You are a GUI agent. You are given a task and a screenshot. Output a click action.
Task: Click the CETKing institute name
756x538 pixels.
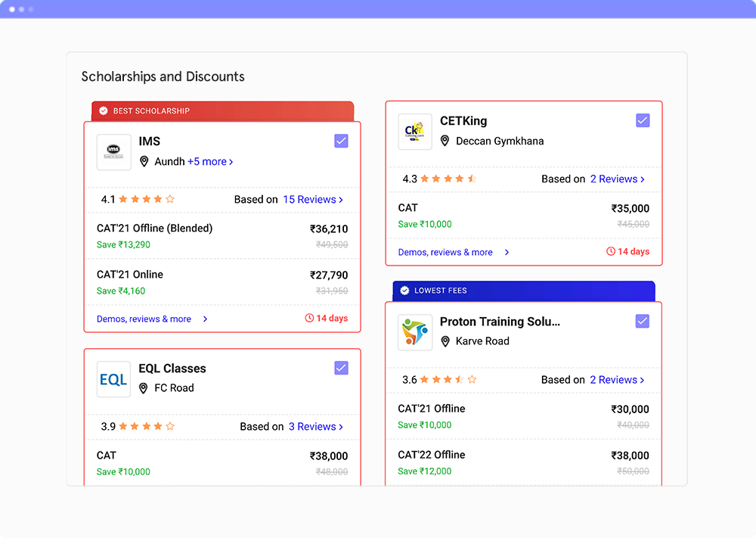(463, 120)
